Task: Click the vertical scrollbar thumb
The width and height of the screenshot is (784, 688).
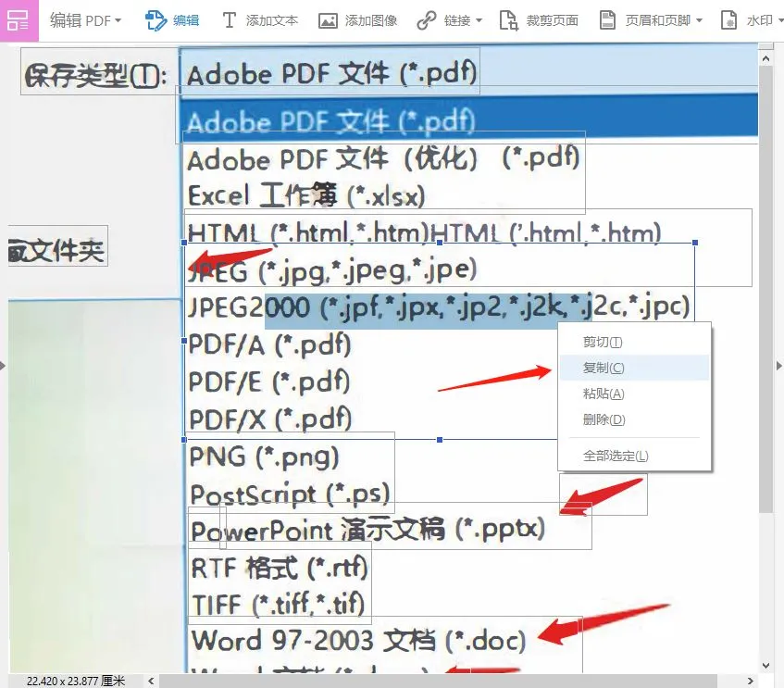Action: [766, 289]
